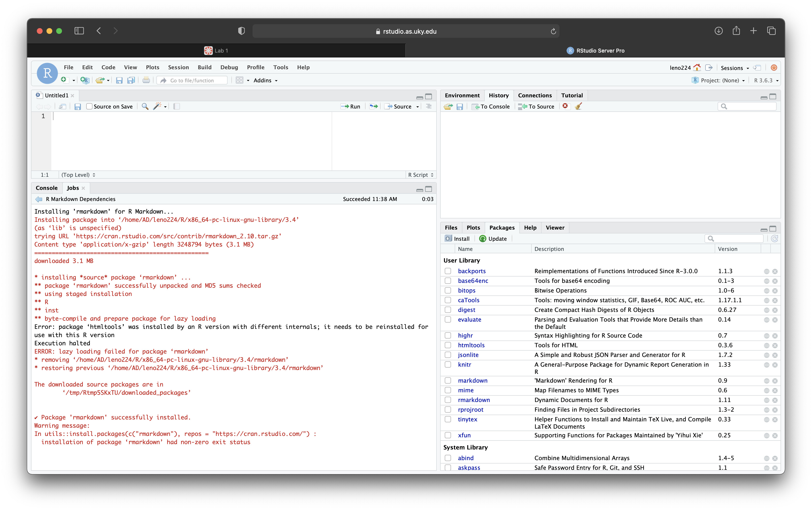Click the To Source button

pyautogui.click(x=536, y=107)
